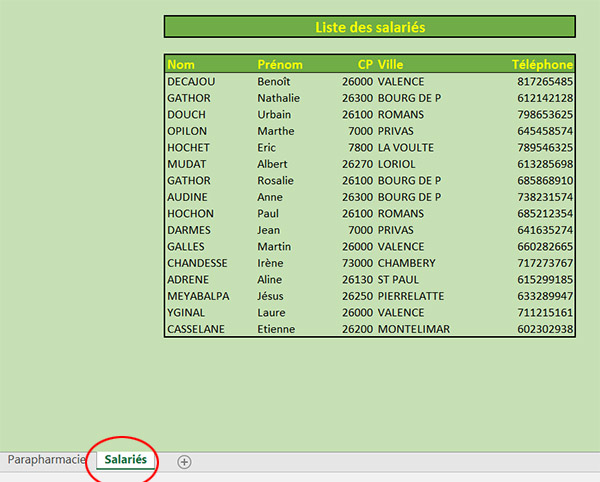Select the cell 'CHAMBERY'
600x482 pixels.
[407, 263]
